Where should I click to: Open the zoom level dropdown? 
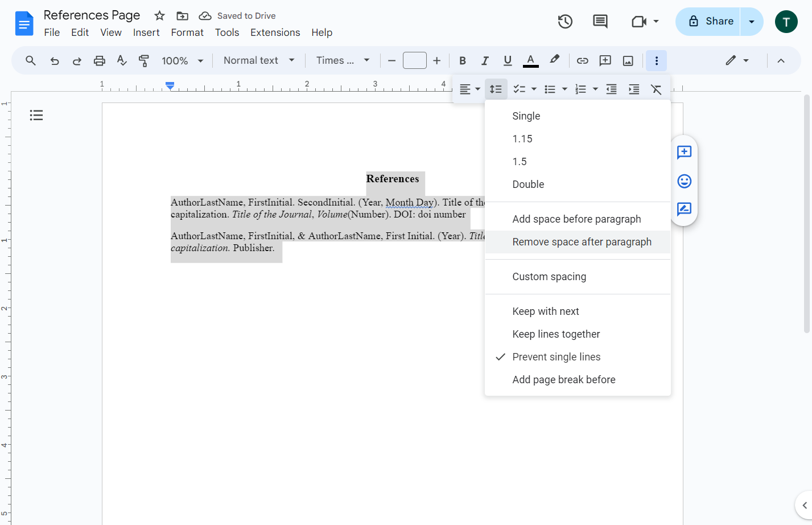(x=183, y=60)
